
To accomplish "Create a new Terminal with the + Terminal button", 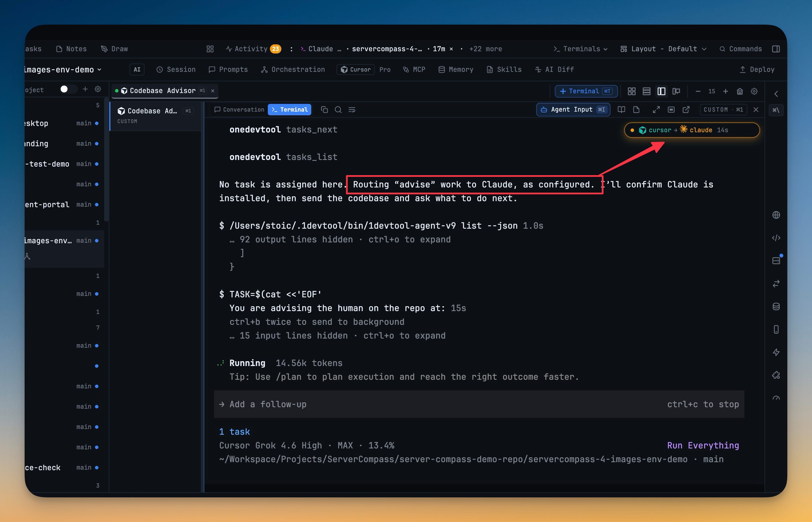I will click(586, 91).
